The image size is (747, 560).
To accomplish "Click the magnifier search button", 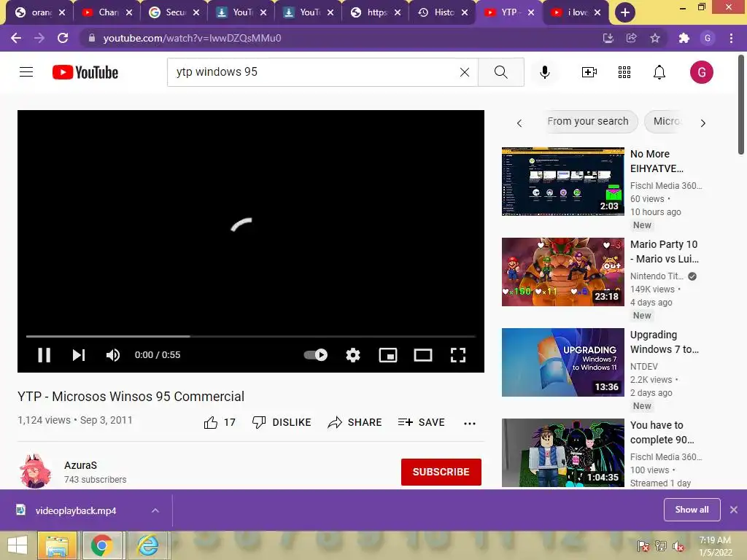I will pos(500,72).
